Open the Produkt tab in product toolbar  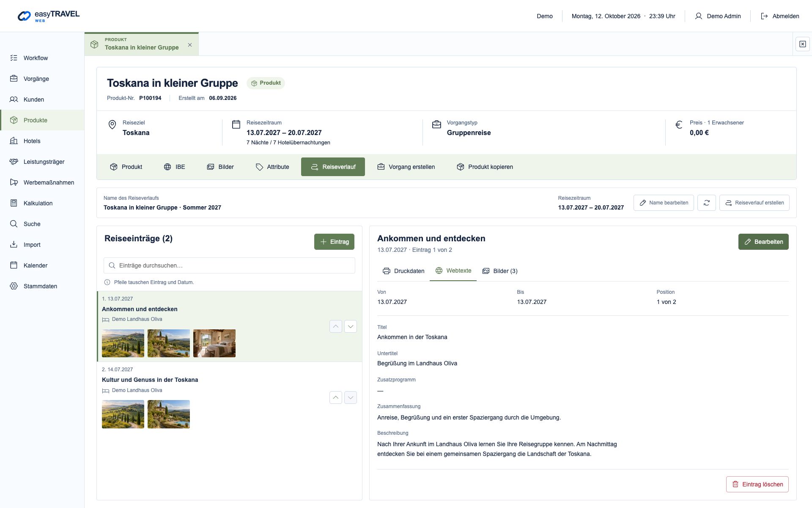tap(126, 167)
